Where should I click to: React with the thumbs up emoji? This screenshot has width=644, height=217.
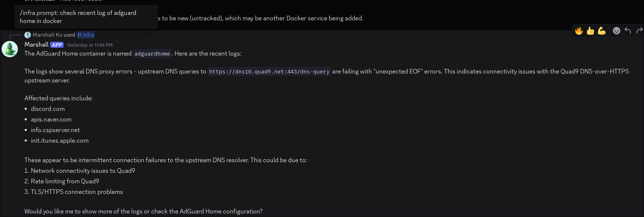click(x=590, y=31)
